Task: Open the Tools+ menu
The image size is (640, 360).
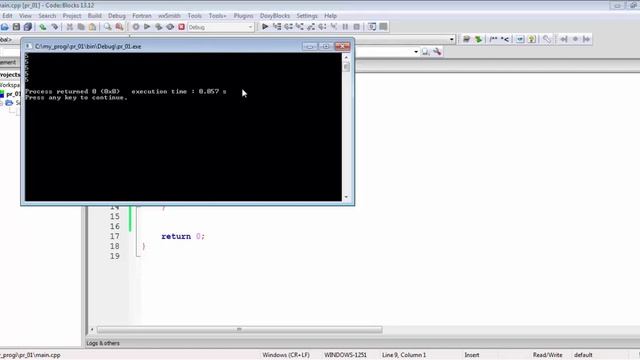Action: pos(218,16)
